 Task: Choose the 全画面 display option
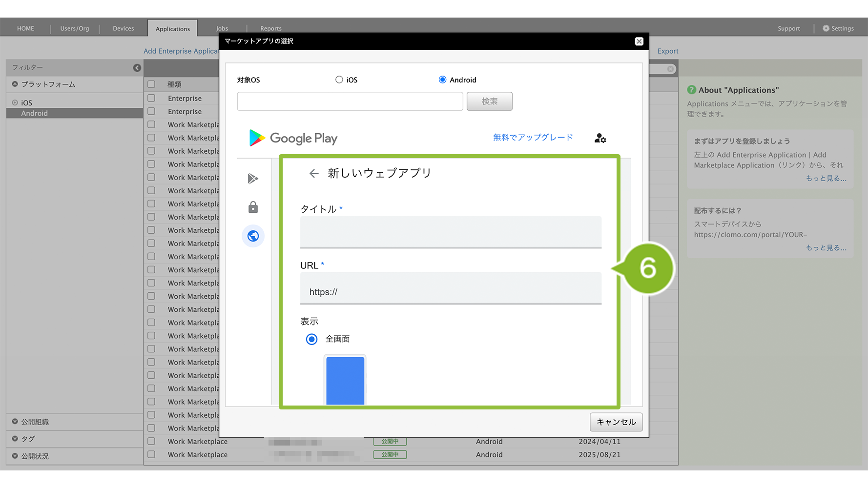(x=311, y=339)
